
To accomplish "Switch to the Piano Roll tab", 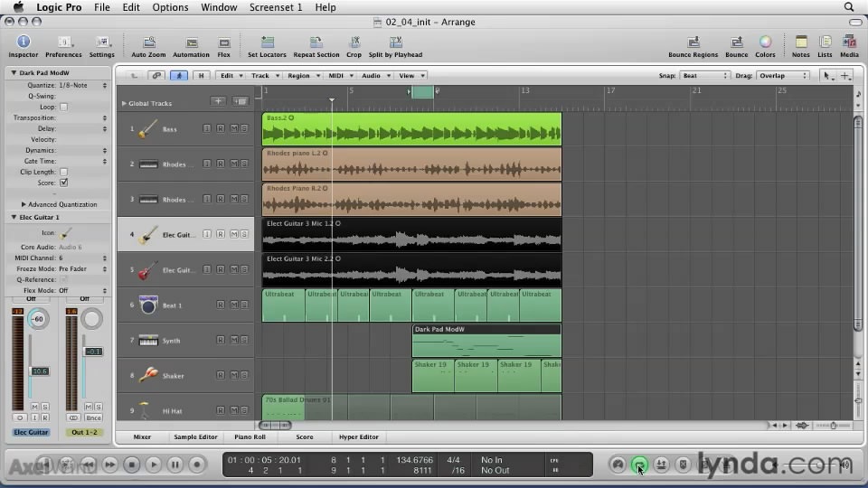I will [x=250, y=436].
